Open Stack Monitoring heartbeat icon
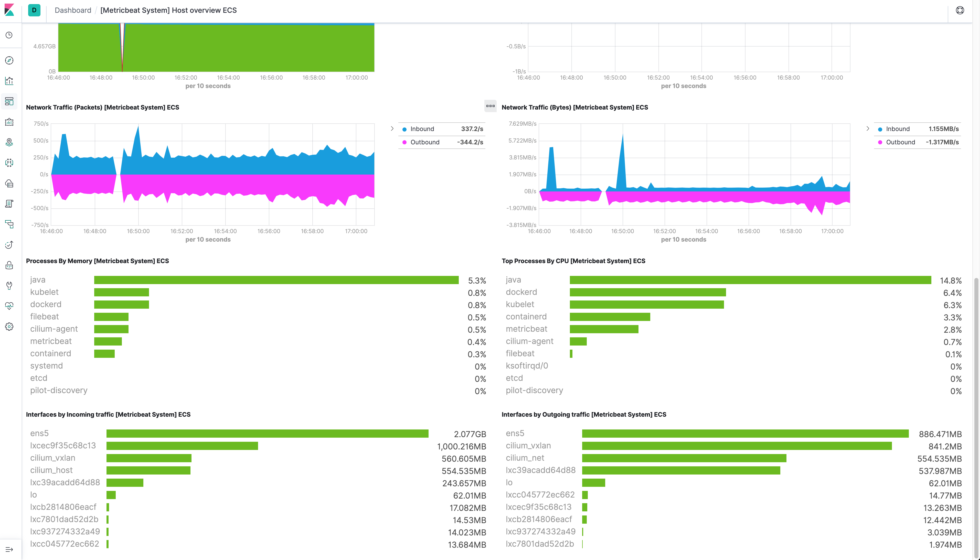This screenshot has width=980, height=560. tap(9, 306)
